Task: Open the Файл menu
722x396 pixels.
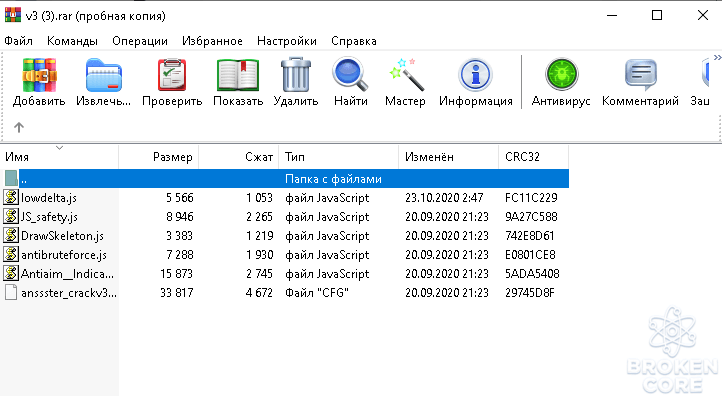Action: click(x=18, y=41)
